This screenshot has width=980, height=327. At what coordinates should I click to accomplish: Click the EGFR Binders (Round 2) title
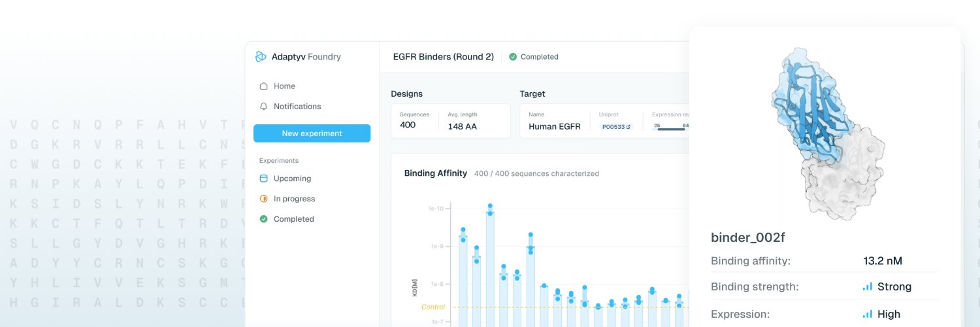[x=443, y=57]
